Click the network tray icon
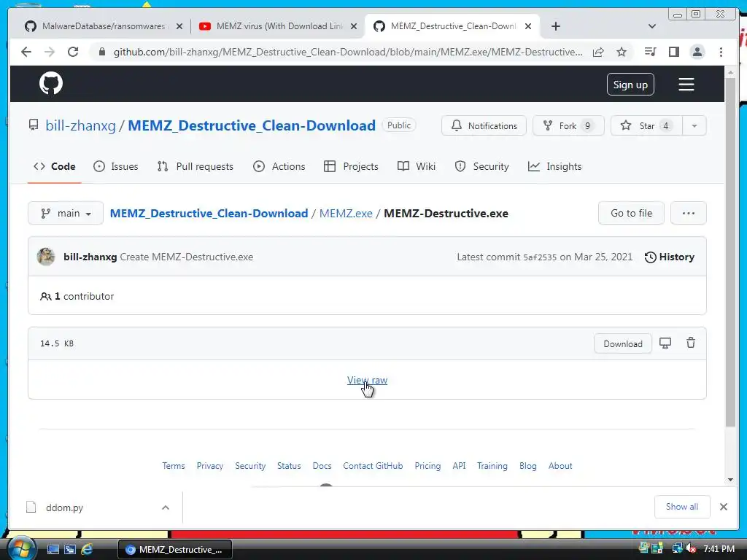Viewport: 747px width, 560px height. 677,549
